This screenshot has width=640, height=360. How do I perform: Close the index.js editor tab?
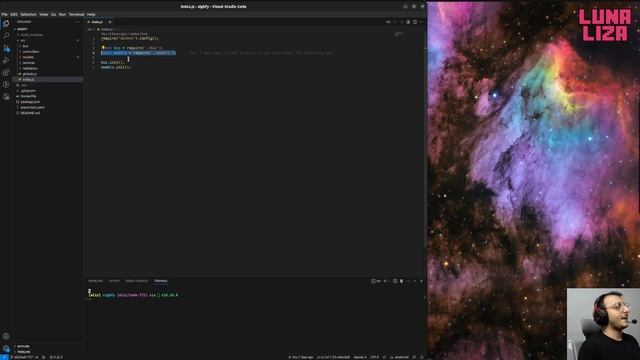click(x=110, y=22)
